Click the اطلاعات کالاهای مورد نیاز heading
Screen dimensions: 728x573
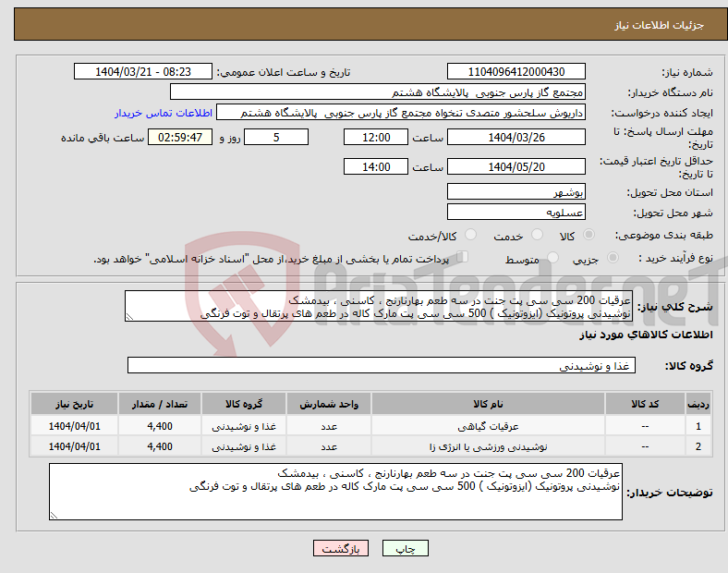pos(646,335)
